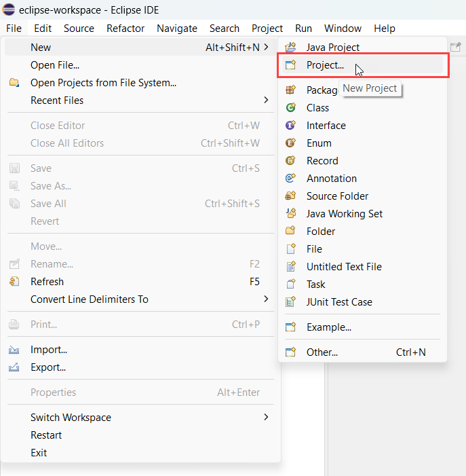Click the Example... wizard icon
The image size is (466, 476).
(x=290, y=327)
